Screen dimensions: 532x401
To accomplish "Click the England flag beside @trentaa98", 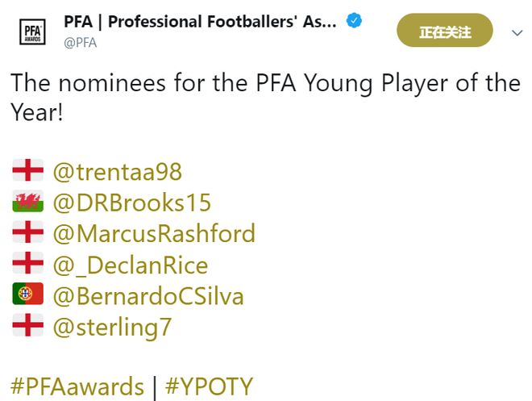I will (28, 170).
